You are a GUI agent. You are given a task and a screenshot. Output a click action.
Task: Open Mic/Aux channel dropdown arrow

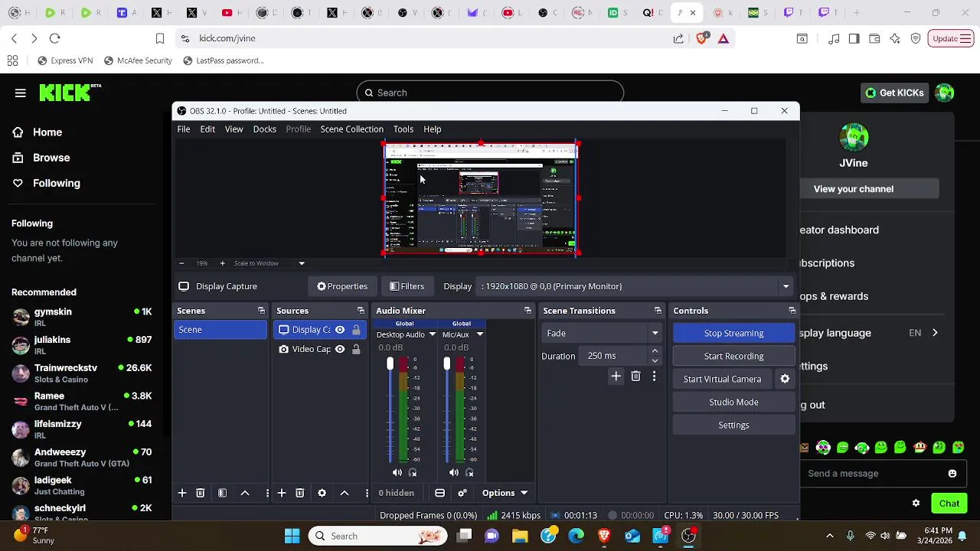click(x=480, y=334)
